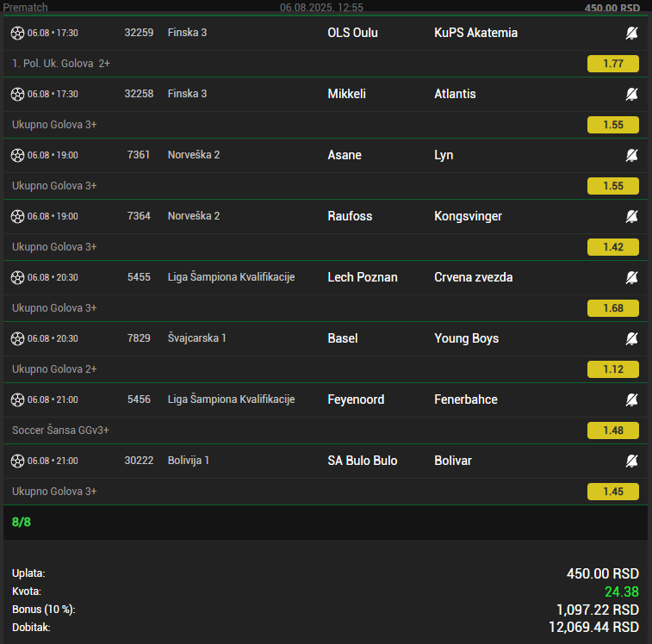Click soccer ball icon for Asane match
This screenshot has width=652, height=644.
click(17, 155)
